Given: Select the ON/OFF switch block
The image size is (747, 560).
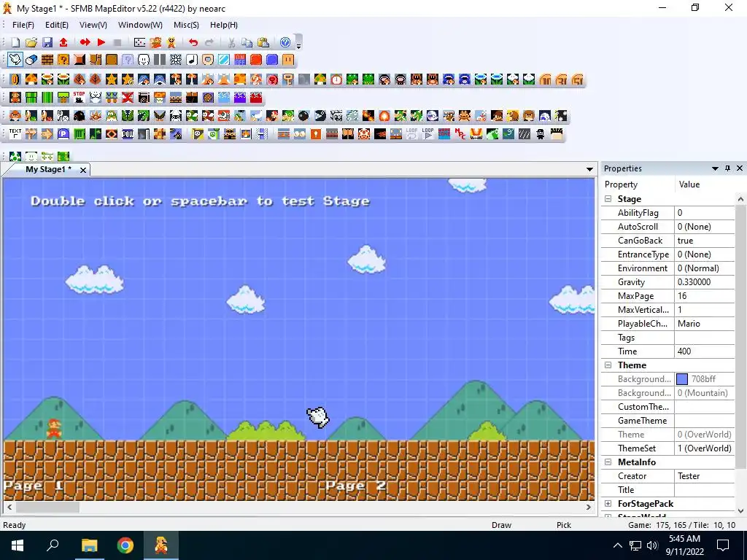Looking at the screenshot, I should (x=240, y=60).
